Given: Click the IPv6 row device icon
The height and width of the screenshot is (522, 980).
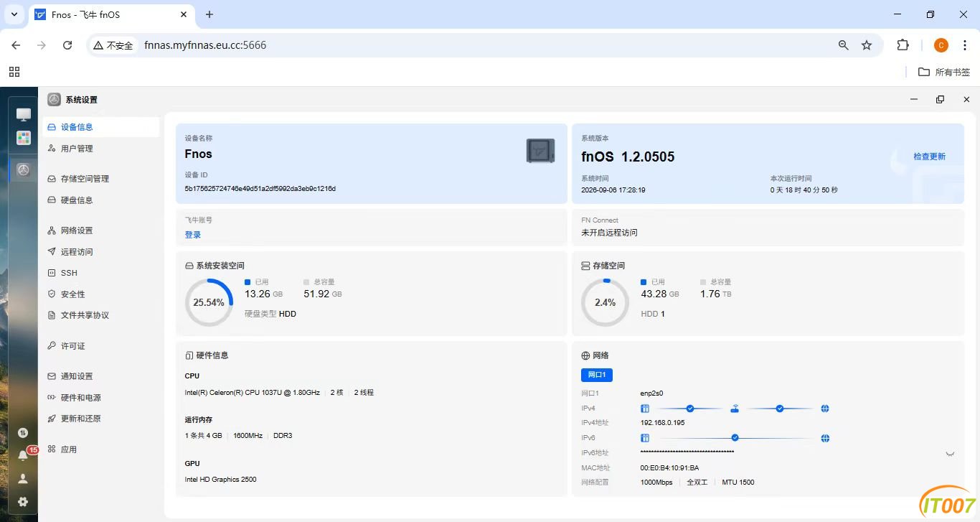Looking at the screenshot, I should 645,438.
